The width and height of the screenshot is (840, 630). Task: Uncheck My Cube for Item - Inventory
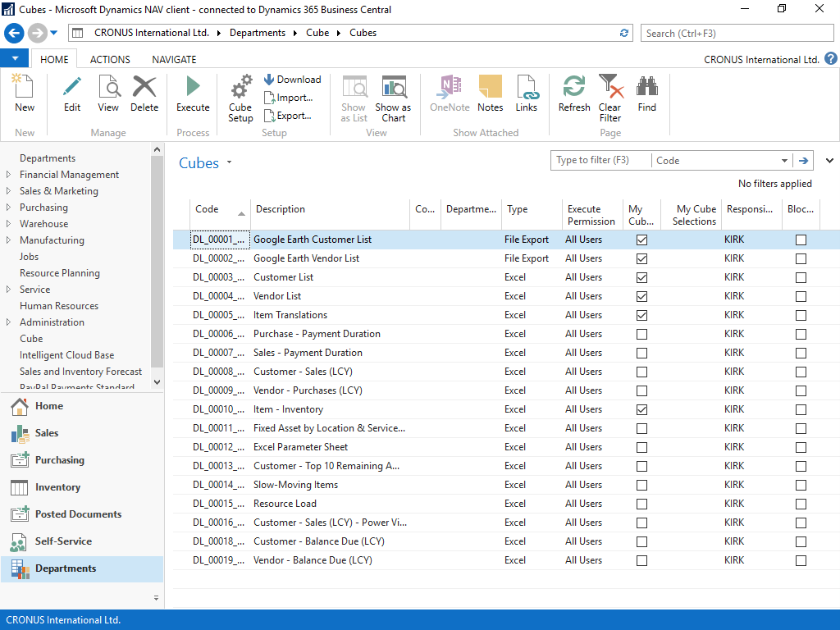[641, 410]
